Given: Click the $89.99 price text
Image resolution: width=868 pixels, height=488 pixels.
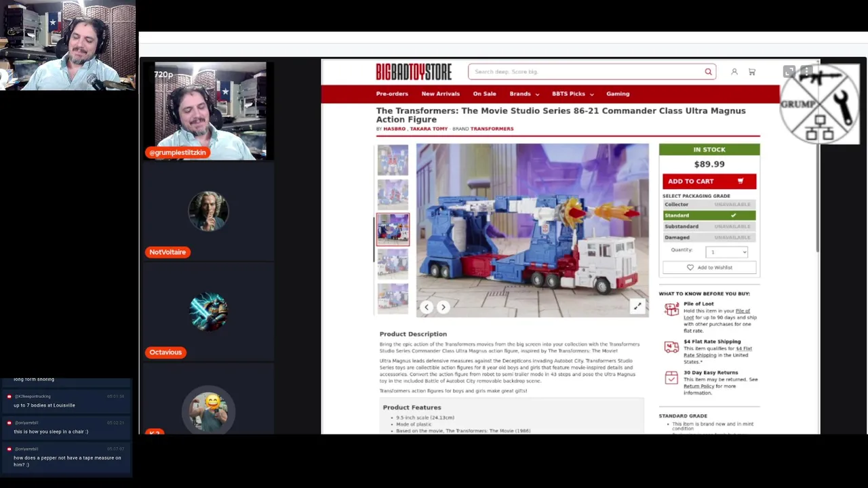Looking at the screenshot, I should point(709,164).
